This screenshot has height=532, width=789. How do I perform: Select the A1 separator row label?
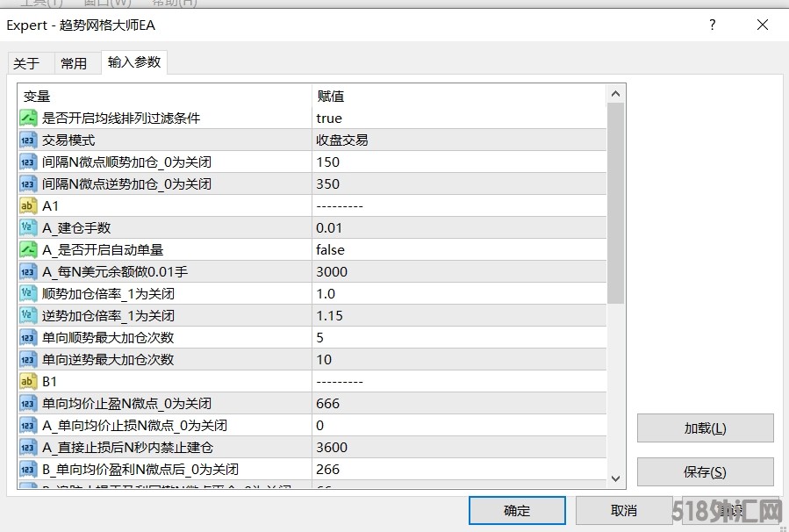[50, 205]
